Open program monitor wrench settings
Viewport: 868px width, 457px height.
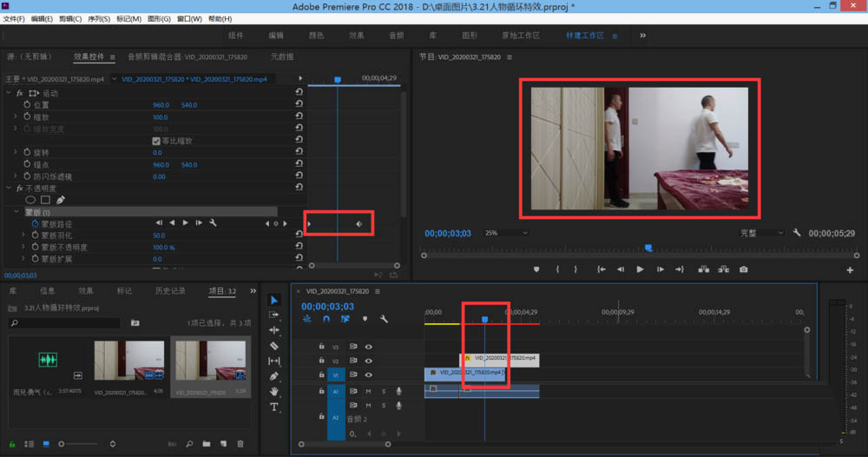(x=797, y=233)
